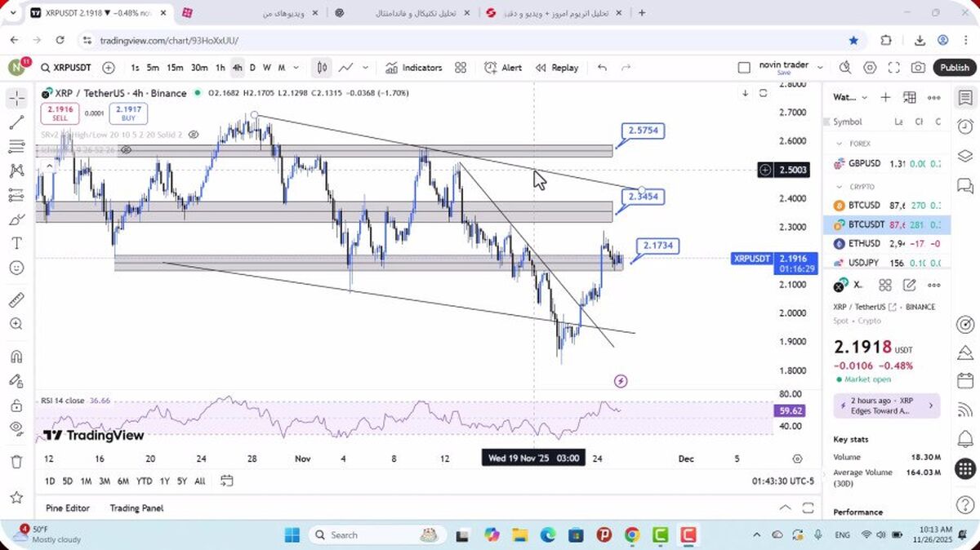Select the 1M date range
980x550 pixels.
pyautogui.click(x=86, y=481)
